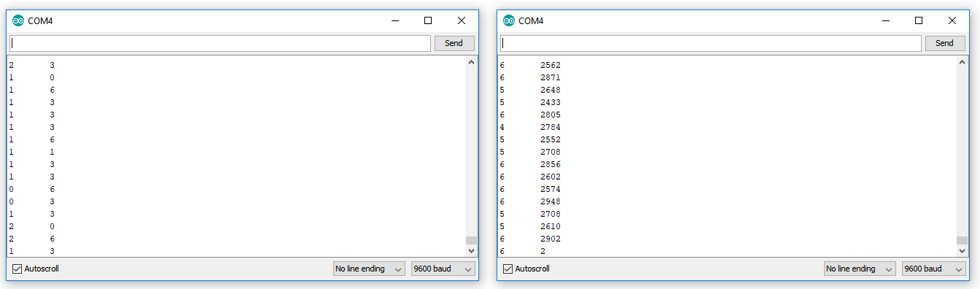Image resolution: width=980 pixels, height=289 pixels.
Task: Toggle Autoscroll checkbox in left window
Action: click(x=17, y=269)
